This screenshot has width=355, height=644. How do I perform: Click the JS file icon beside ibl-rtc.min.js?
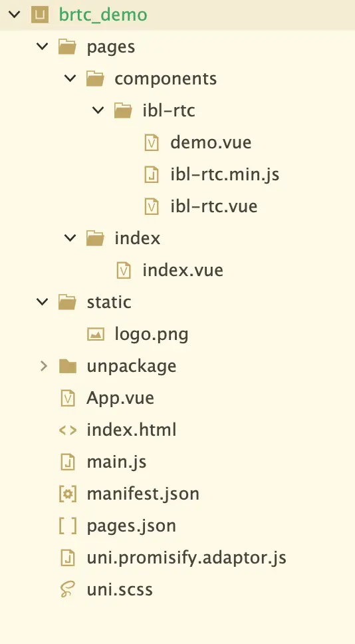[152, 174]
